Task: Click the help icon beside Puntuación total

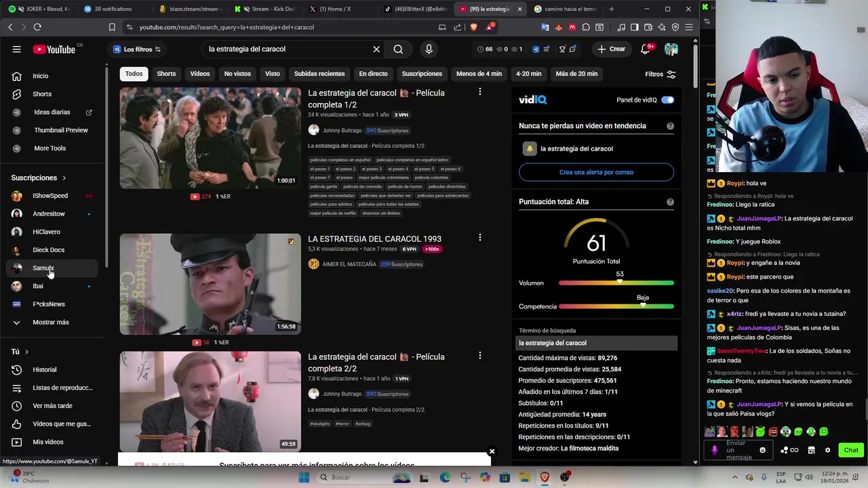Action: (x=670, y=202)
